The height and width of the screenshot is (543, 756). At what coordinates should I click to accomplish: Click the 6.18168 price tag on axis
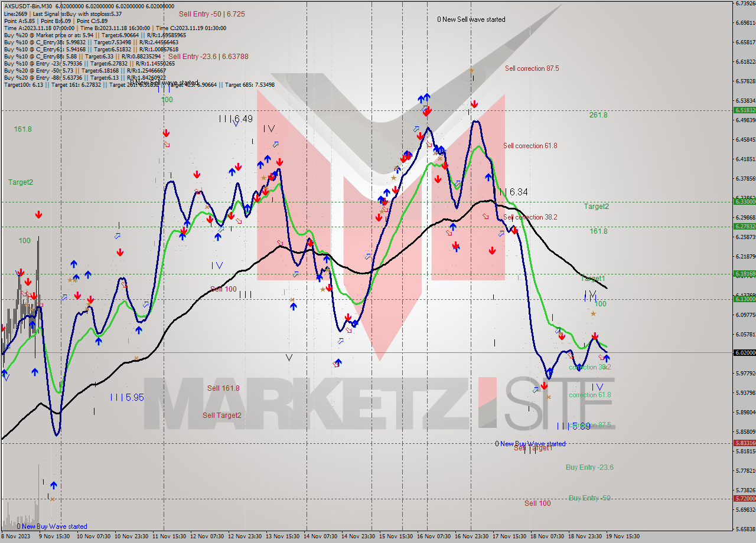coord(744,274)
